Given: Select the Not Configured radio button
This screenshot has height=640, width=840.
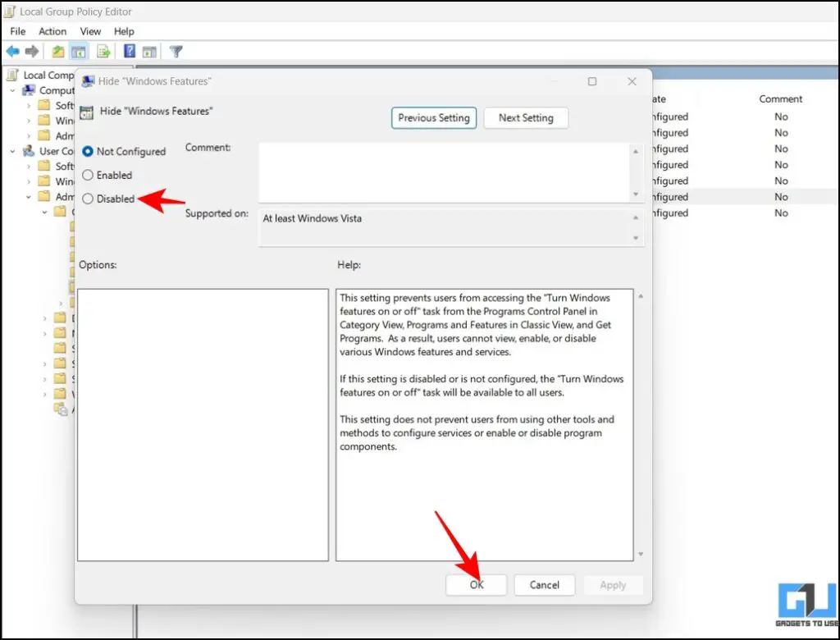Looking at the screenshot, I should tap(89, 151).
